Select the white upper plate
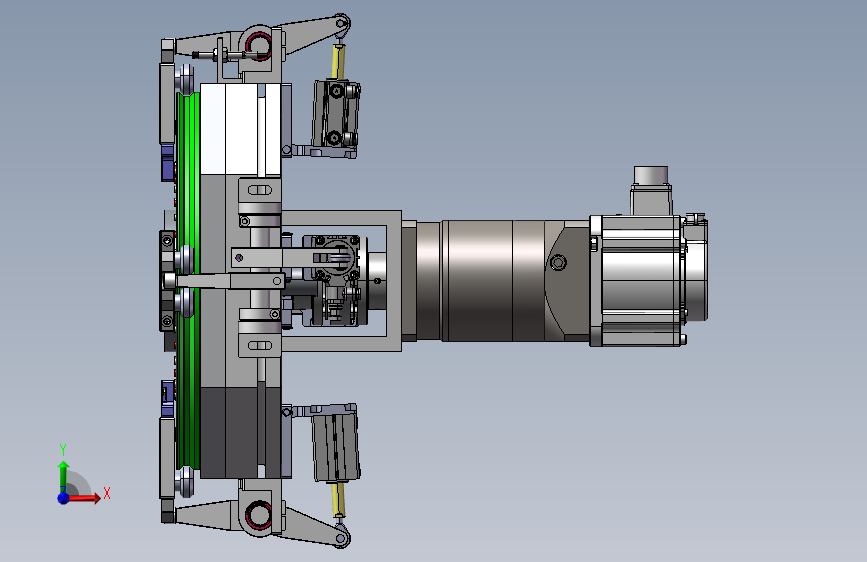The image size is (867, 562). click(241, 129)
